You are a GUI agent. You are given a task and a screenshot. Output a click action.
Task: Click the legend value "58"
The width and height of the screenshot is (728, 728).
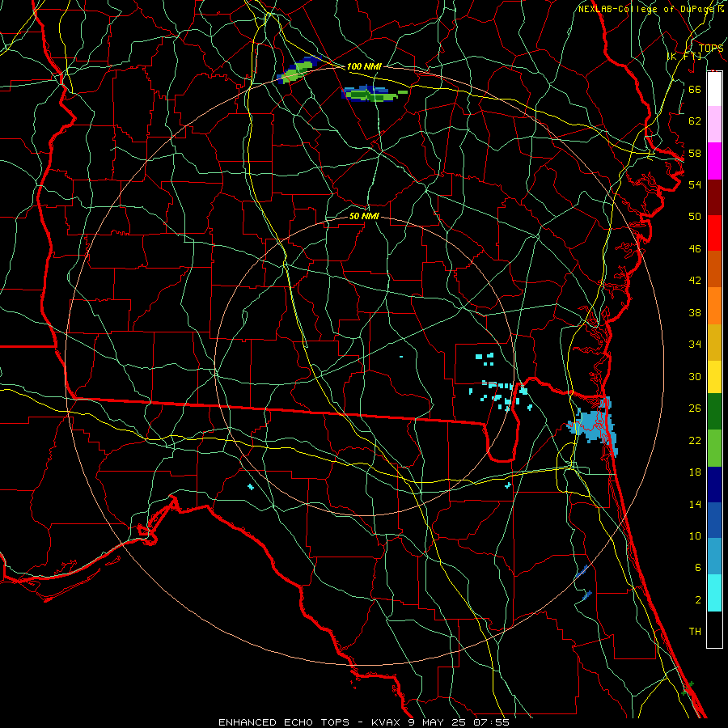click(695, 153)
